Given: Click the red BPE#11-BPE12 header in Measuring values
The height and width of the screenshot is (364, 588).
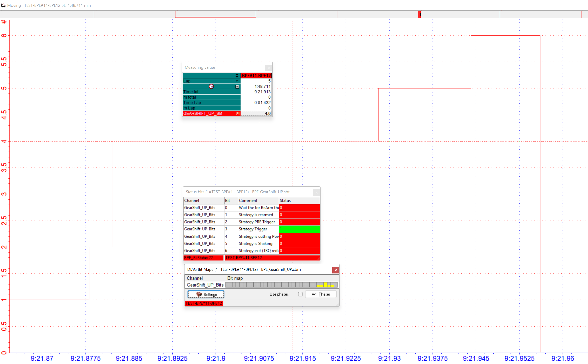Looking at the screenshot, I should [256, 76].
